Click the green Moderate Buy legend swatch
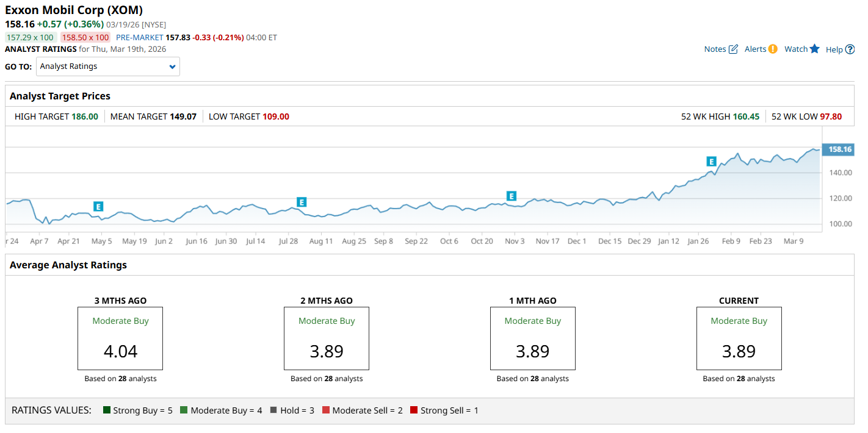Image resolution: width=868 pixels, height=433 pixels. (184, 410)
